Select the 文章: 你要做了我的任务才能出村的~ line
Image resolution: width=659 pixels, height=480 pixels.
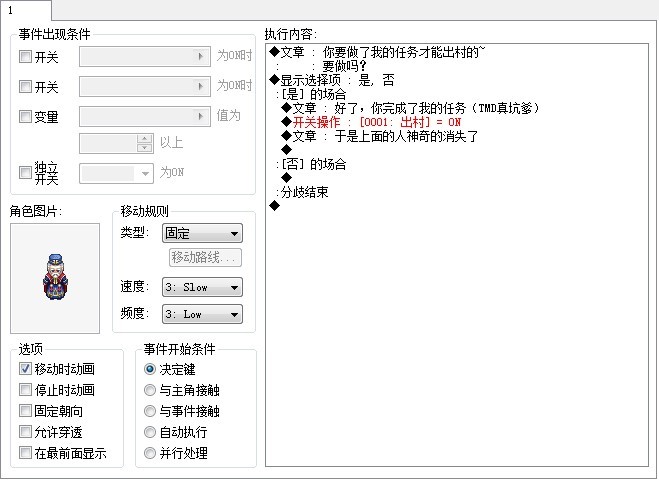[x=377, y=52]
